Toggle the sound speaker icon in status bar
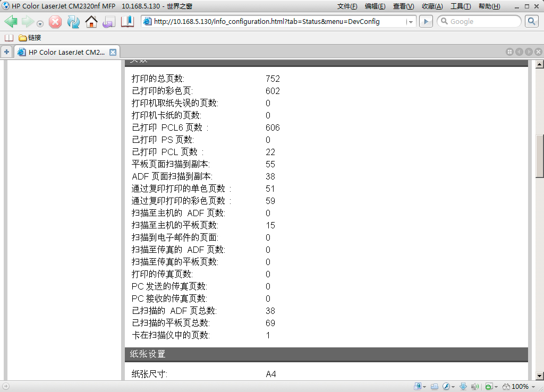 pos(474,386)
